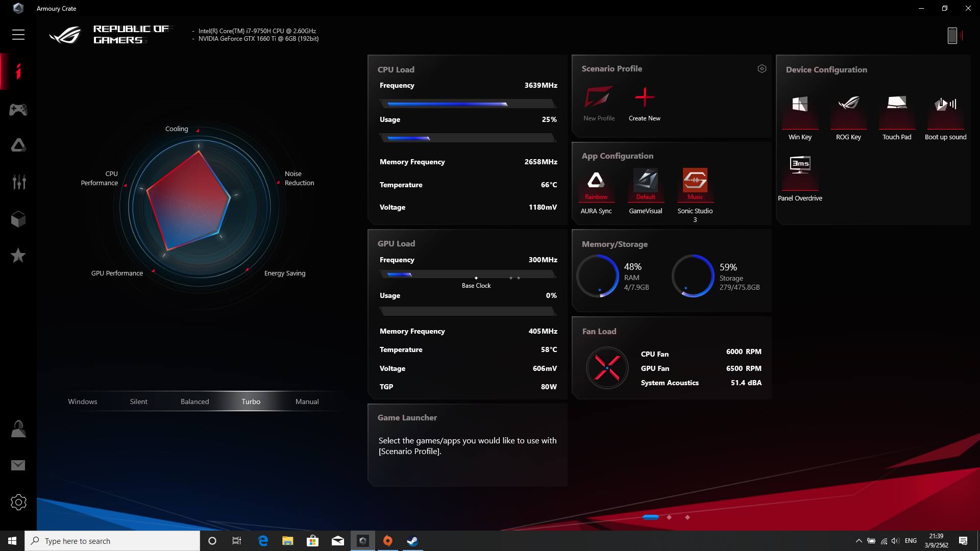The image size is (980, 551).
Task: Click the RAM 48% circular gauge
Action: (x=598, y=276)
